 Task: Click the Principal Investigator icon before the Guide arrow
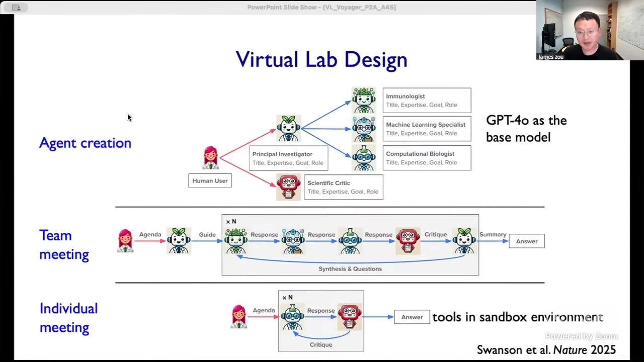click(x=179, y=241)
